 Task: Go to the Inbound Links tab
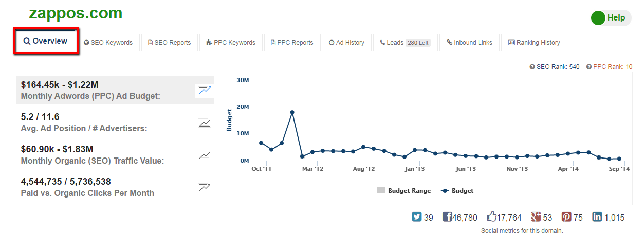click(469, 43)
